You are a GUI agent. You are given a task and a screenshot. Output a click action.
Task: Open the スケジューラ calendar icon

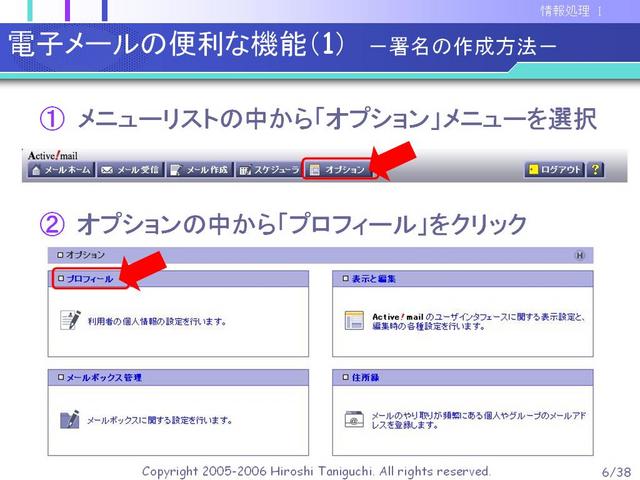246,170
